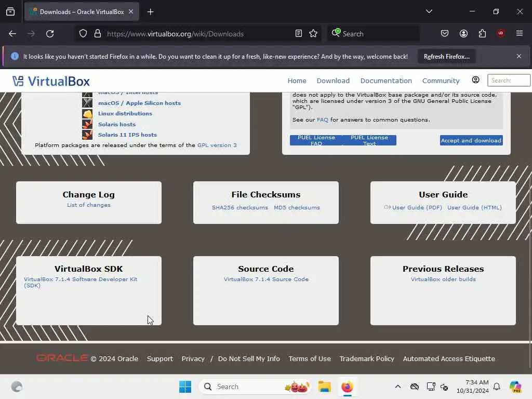Image resolution: width=532 pixels, height=399 pixels.
Task: Open the tracking protection shield icon
Action: (x=83, y=34)
